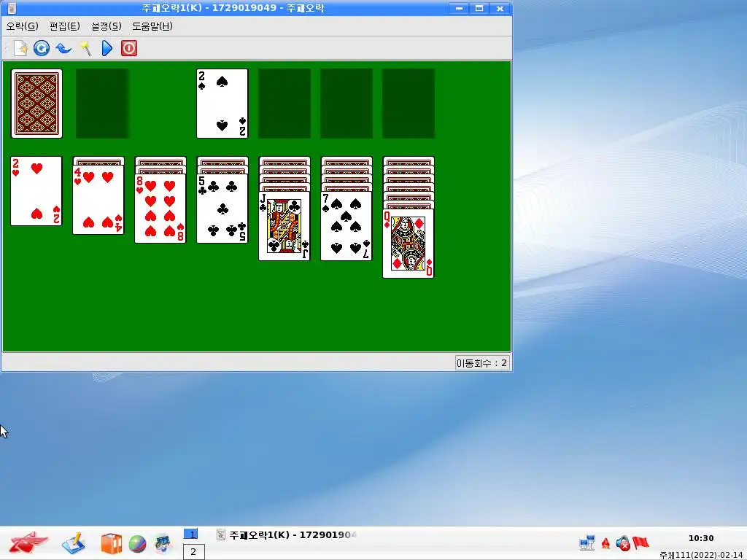Undo last move with blue arrow icon

[x=63, y=48]
